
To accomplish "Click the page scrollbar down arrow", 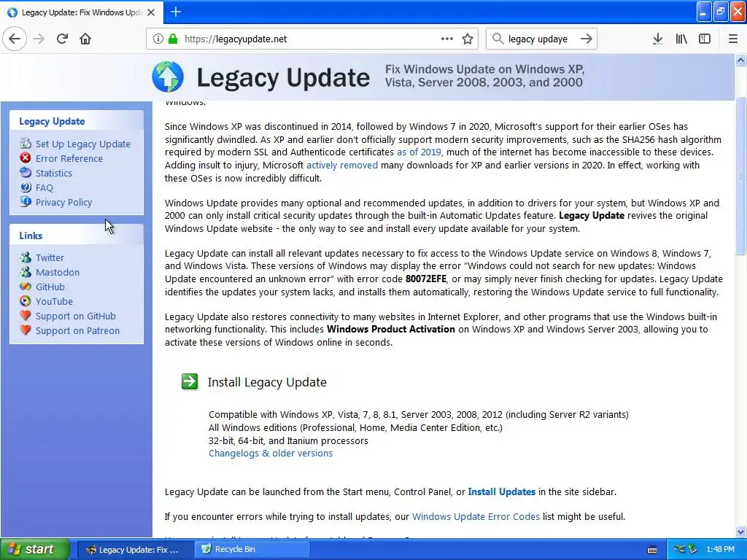I will (741, 532).
